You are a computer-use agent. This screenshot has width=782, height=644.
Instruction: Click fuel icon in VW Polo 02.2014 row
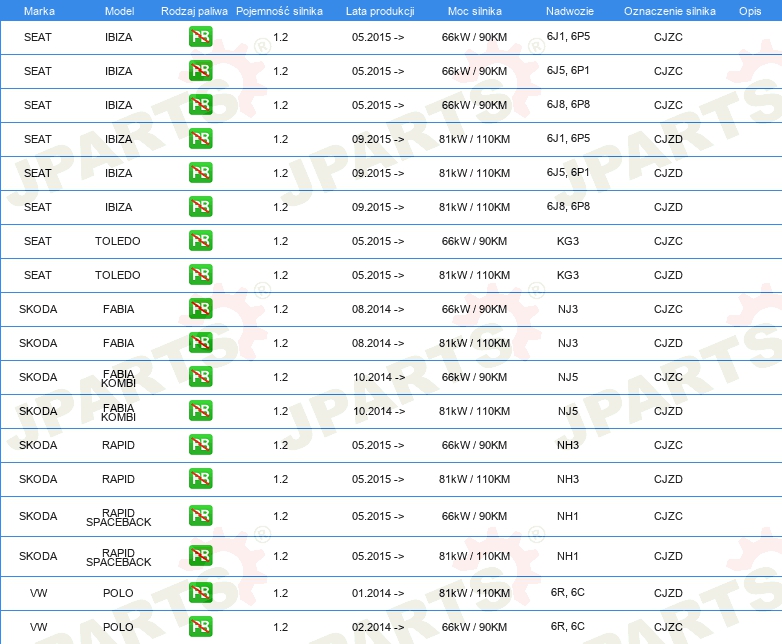[200, 627]
